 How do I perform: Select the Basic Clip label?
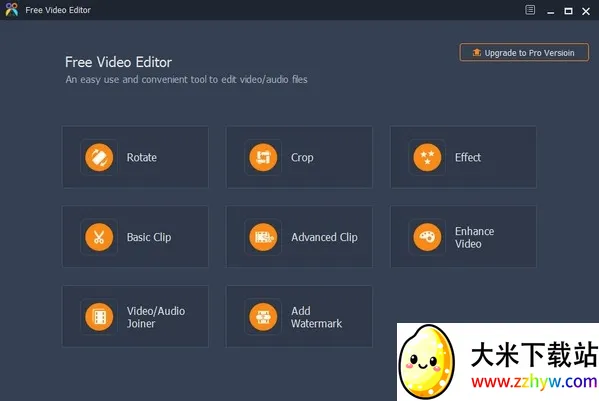pyautogui.click(x=149, y=237)
